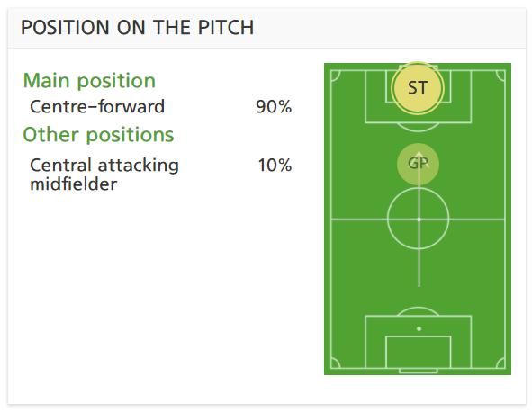Click Central attacking midfielder text

point(104,175)
